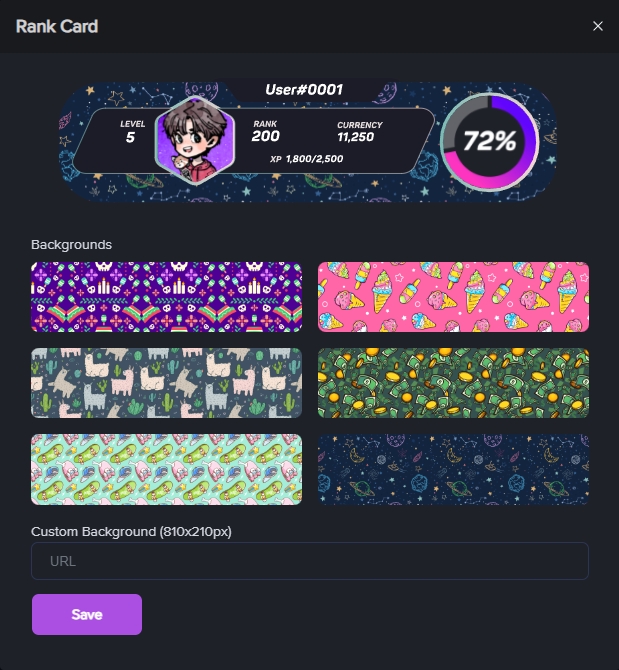619x670 pixels.
Task: Select the purple skulls and candles background
Action: tap(167, 297)
